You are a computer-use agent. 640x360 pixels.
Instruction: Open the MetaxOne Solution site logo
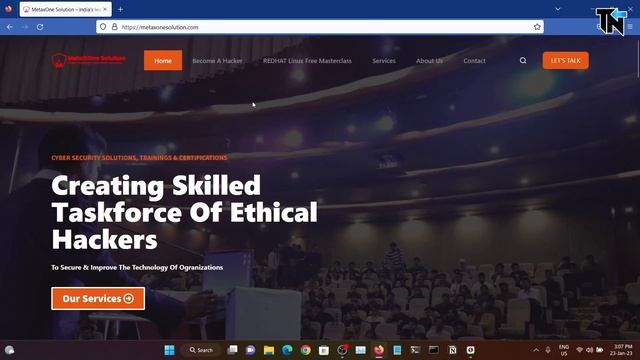pyautogui.click(x=89, y=60)
